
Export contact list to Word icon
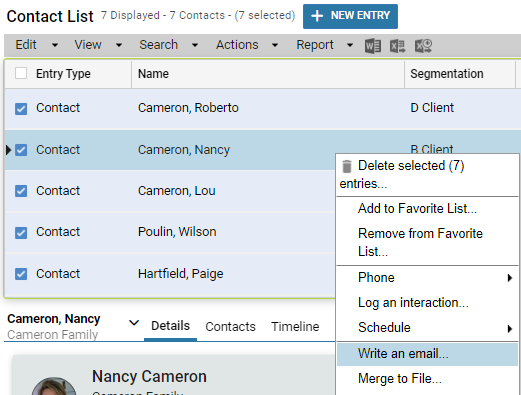pyautogui.click(x=373, y=45)
